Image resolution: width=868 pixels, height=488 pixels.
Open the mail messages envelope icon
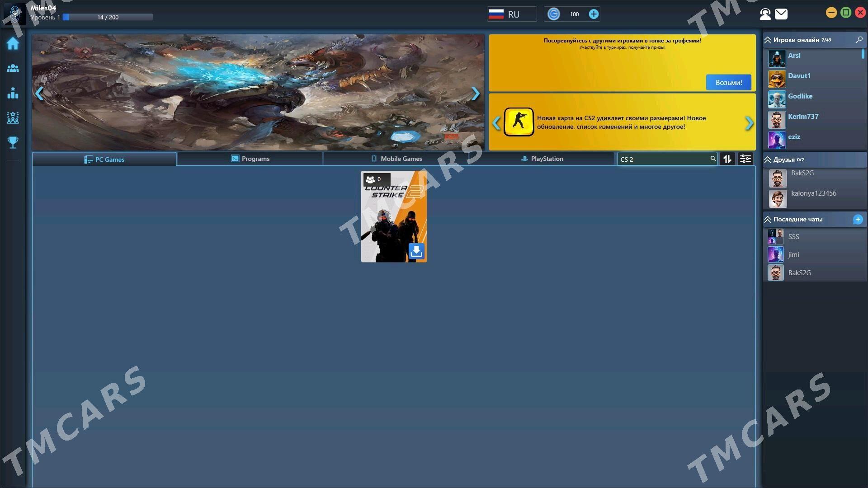coord(781,14)
